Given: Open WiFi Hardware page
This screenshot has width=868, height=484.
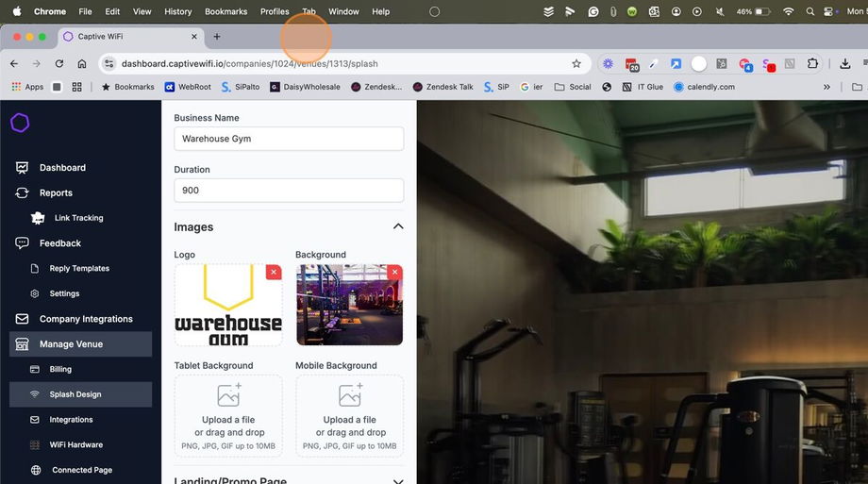Looking at the screenshot, I should (x=75, y=444).
